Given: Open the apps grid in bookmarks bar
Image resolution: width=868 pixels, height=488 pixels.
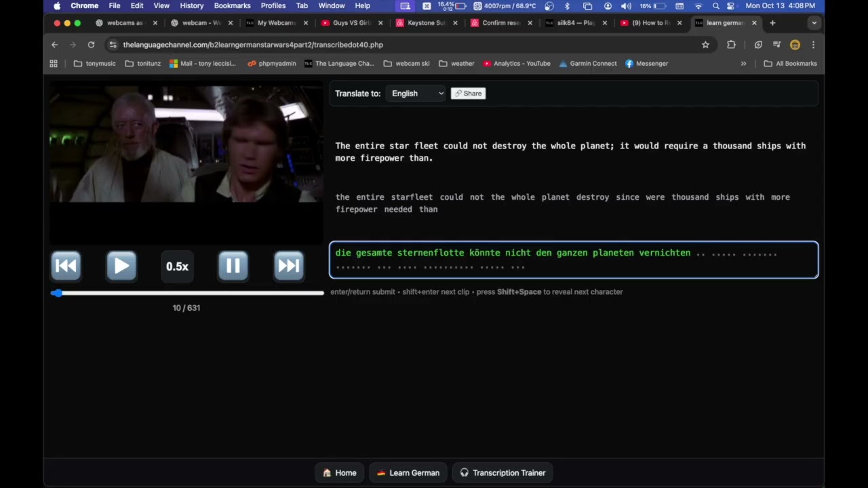Looking at the screenshot, I should coord(54,64).
